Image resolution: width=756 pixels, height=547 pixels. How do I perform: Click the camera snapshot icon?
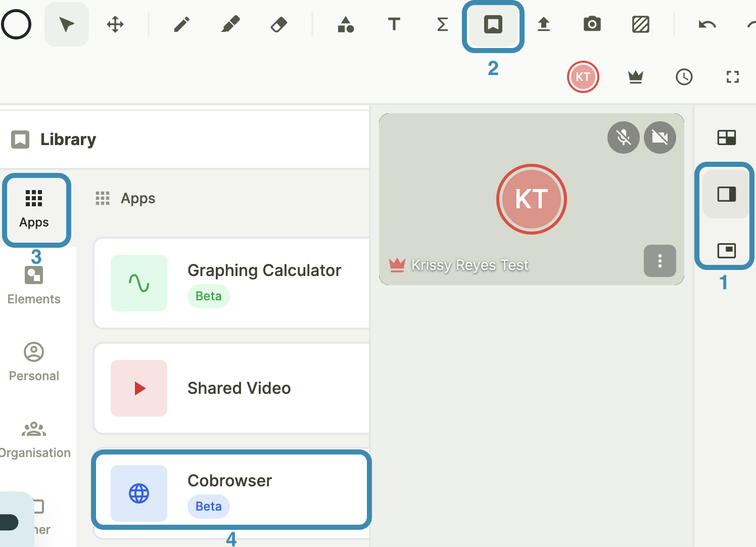(x=592, y=24)
